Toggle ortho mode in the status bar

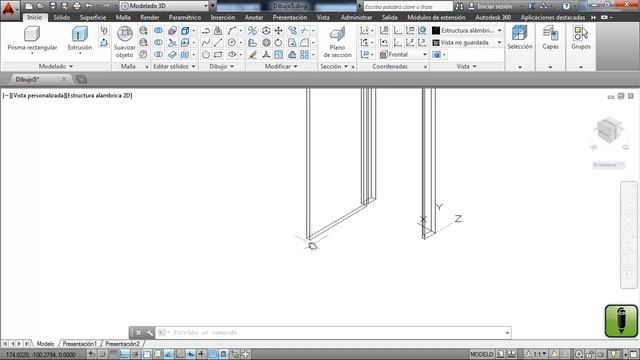point(124,354)
